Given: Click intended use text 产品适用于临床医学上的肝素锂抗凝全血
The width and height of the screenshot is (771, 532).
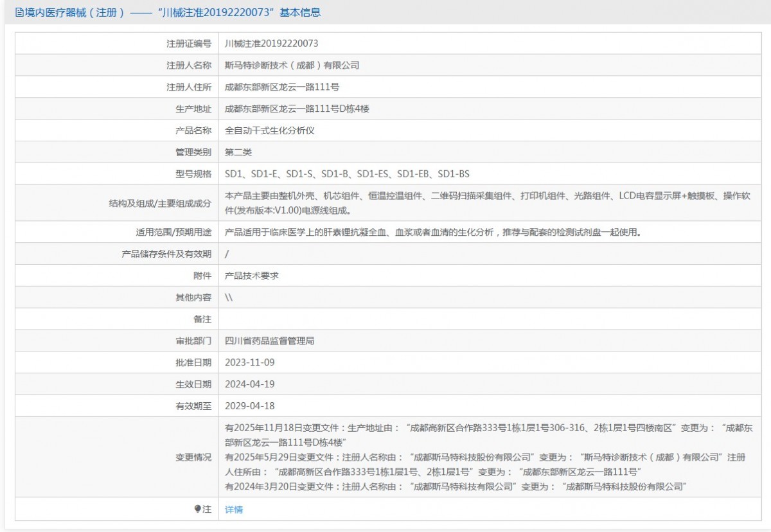Looking at the screenshot, I should coord(434,233).
